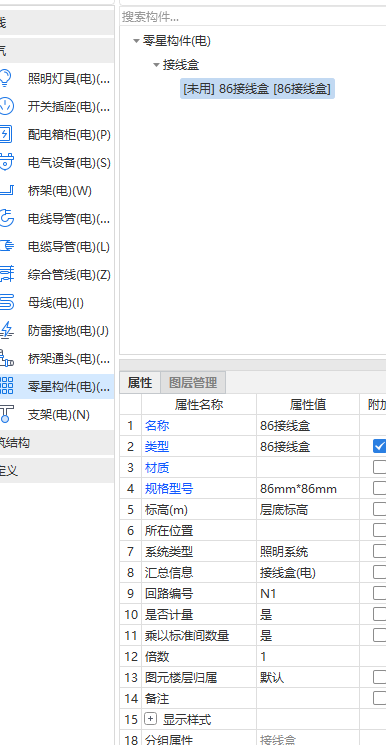The width and height of the screenshot is (386, 745).
Task: Open 电缆导管(电)(L) category label
Action: coord(69,247)
